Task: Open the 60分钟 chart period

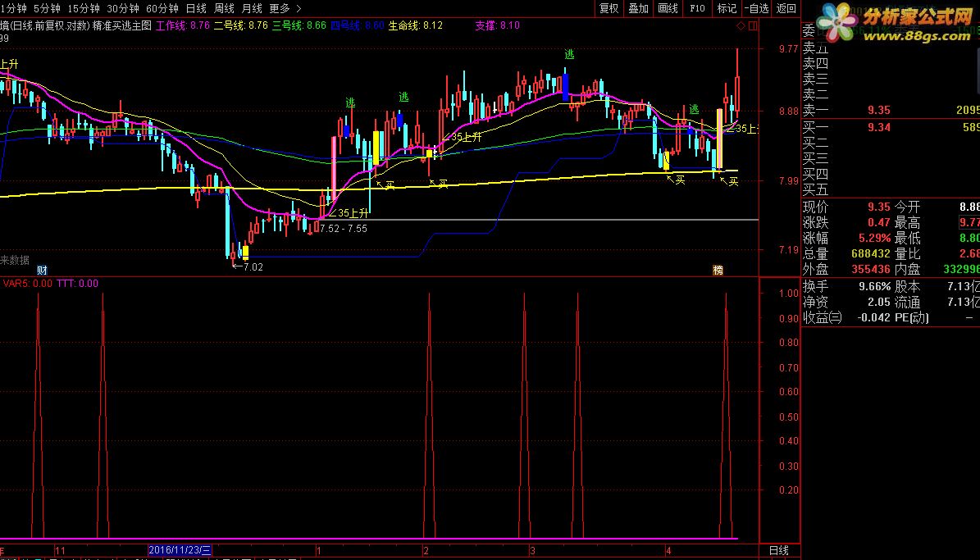Action: coord(162,8)
